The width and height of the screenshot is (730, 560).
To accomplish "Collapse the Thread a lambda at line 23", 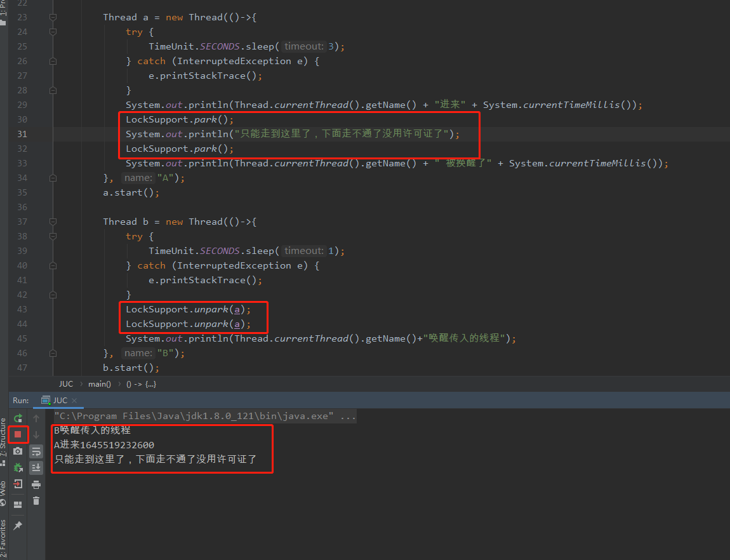I will [53, 17].
